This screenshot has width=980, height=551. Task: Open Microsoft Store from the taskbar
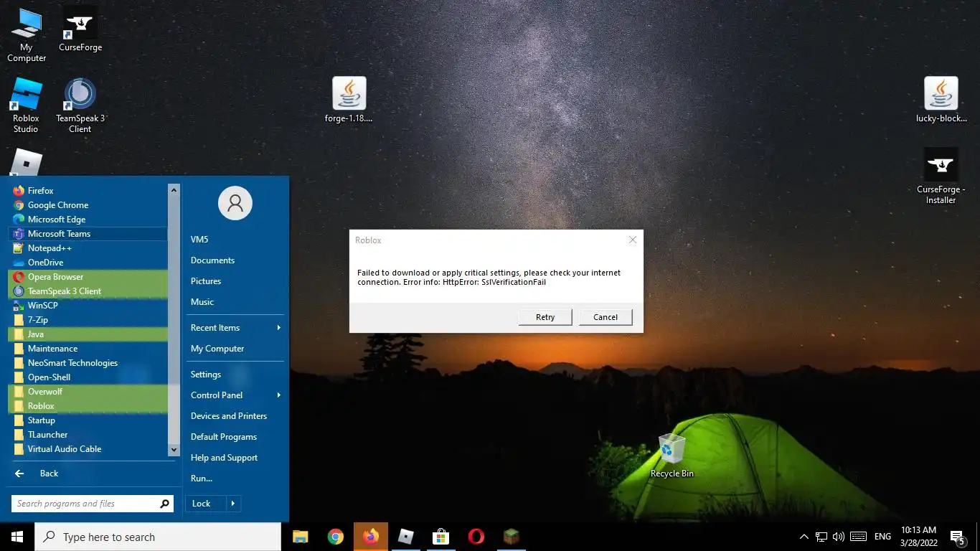[x=440, y=537]
